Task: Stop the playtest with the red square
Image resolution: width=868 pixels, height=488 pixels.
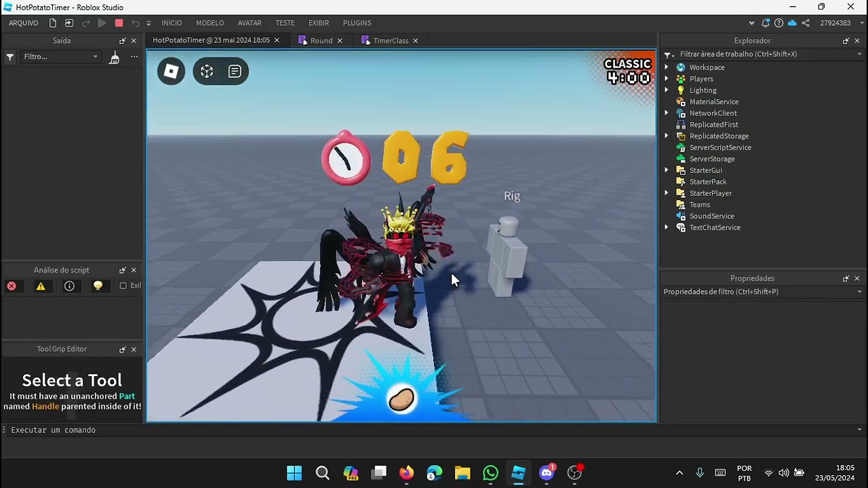Action: [x=119, y=23]
